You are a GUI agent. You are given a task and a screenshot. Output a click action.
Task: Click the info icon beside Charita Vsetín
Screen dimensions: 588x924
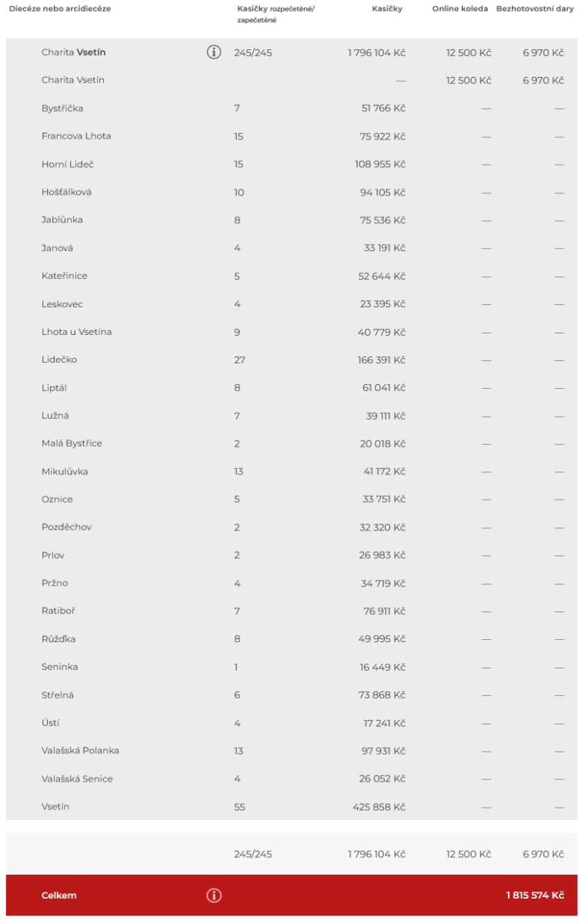[x=213, y=52]
